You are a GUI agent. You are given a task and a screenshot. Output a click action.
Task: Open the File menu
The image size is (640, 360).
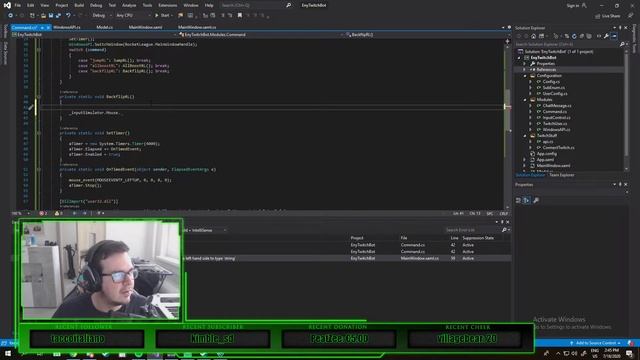(18, 5)
